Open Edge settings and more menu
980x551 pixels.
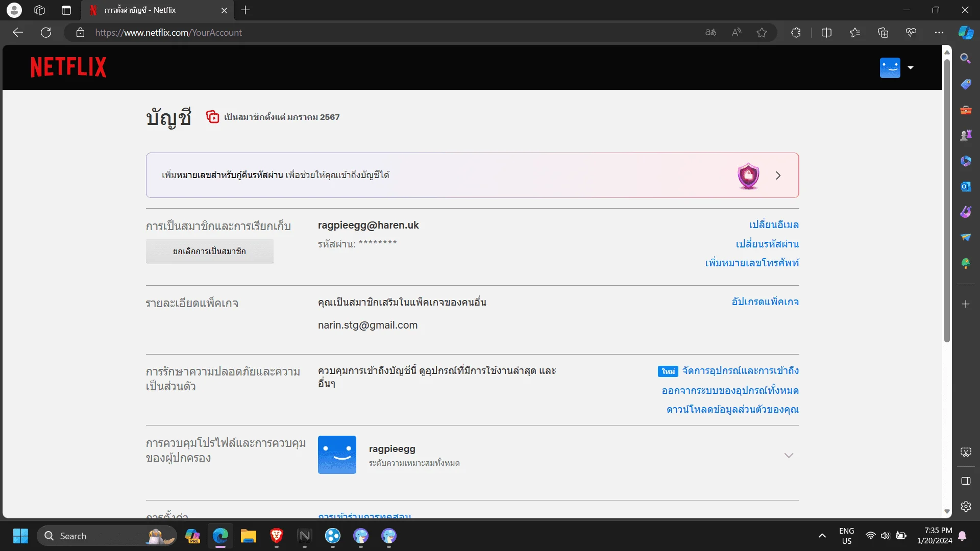point(939,33)
